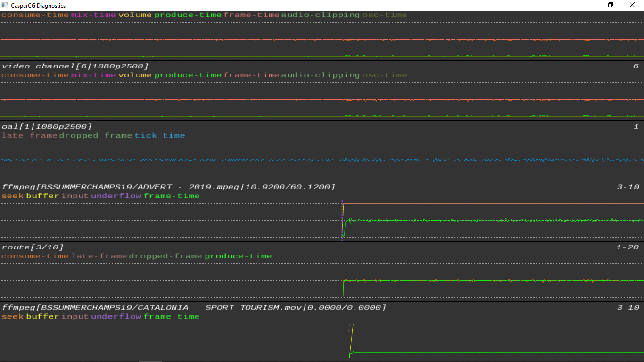Click mix-time legend in video_channel[6] panel

(93, 75)
